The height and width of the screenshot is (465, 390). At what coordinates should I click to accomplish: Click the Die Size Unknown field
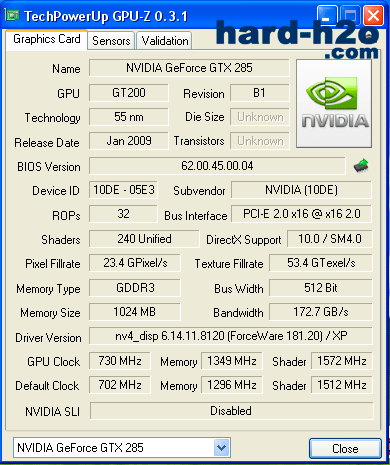pyautogui.click(x=260, y=117)
